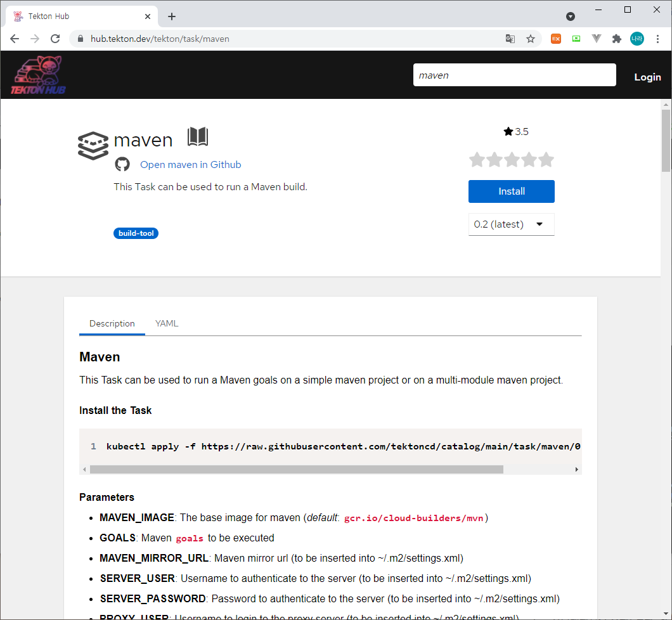This screenshot has height=620, width=672.
Task: Switch to the YAML tab
Action: [x=167, y=323]
